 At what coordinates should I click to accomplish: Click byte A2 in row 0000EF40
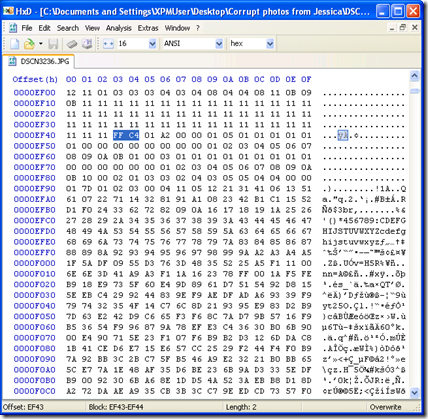pos(165,135)
